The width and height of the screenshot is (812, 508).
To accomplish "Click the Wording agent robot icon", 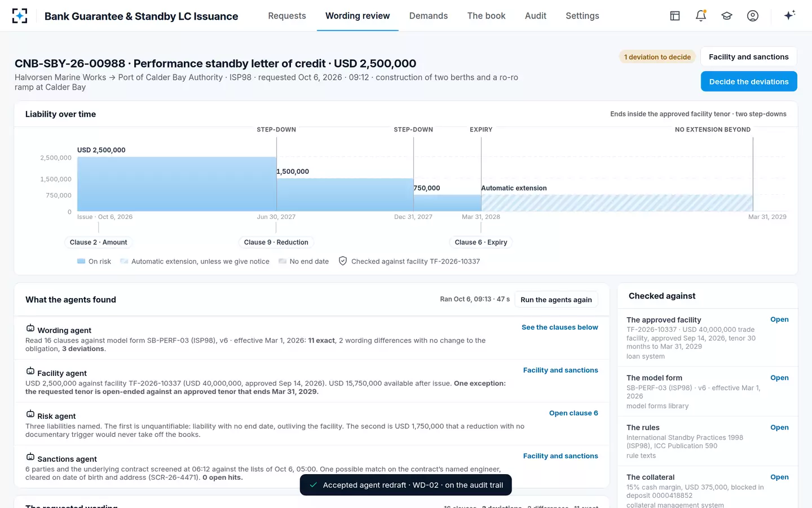I will coord(30,328).
